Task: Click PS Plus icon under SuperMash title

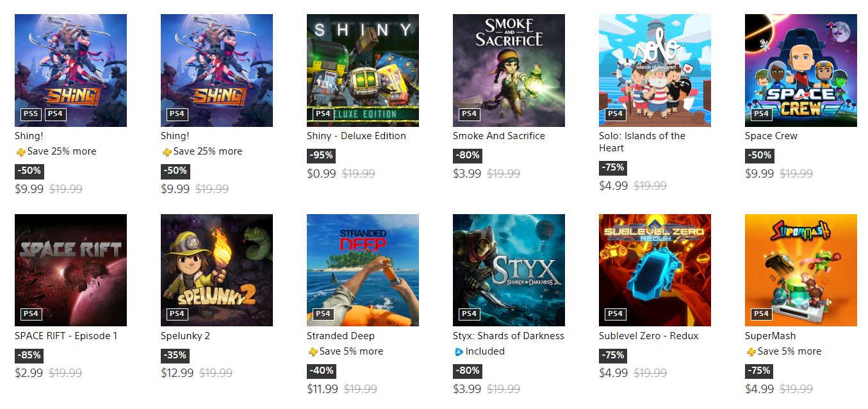Action: 751,352
